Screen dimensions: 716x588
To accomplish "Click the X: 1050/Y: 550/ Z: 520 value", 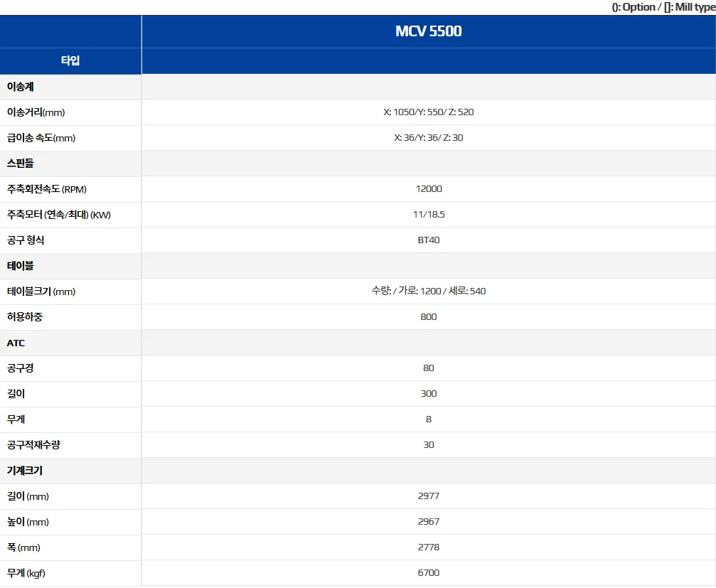I will (x=428, y=112).
